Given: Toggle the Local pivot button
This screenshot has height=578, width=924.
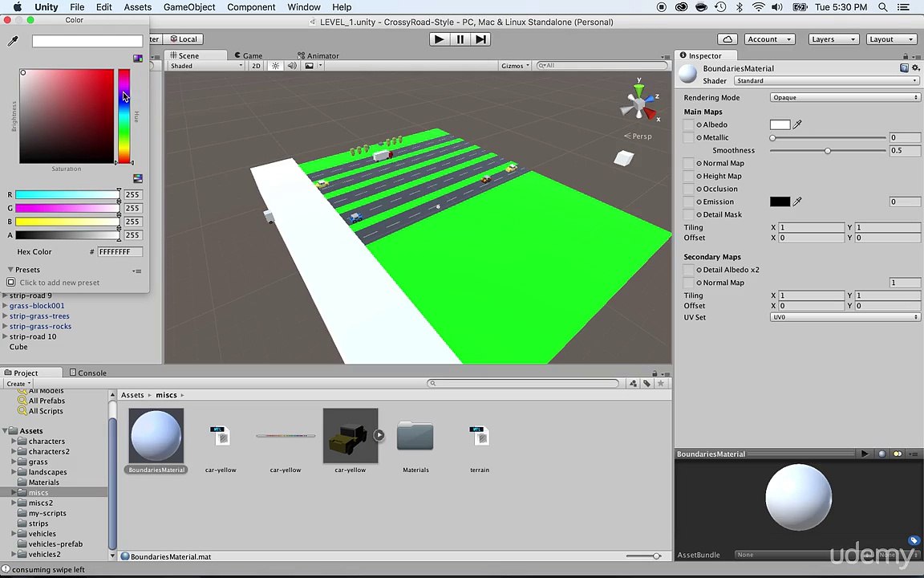Looking at the screenshot, I should pyautogui.click(x=183, y=39).
